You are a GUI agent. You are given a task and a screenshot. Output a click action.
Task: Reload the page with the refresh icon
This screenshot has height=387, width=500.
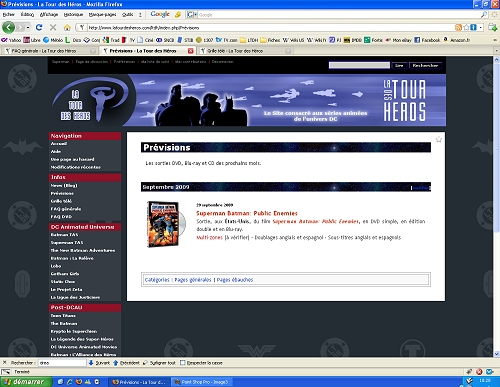[39, 27]
